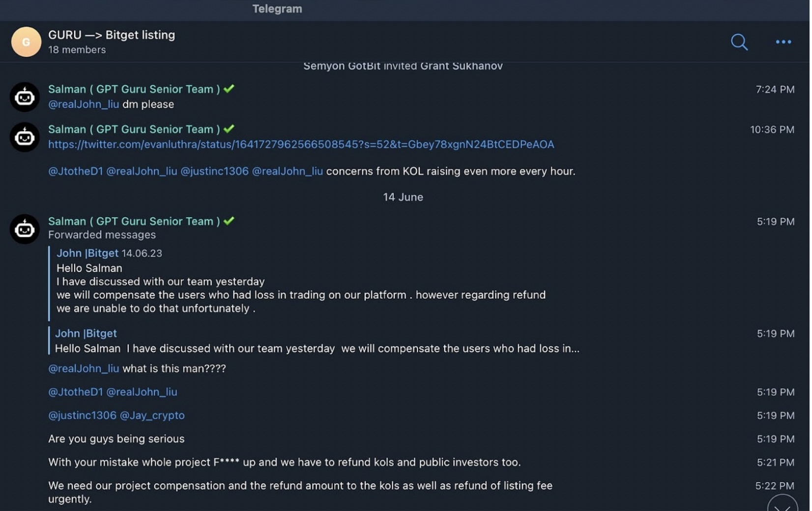
Task: Click the orange G group avatar
Action: [x=26, y=42]
